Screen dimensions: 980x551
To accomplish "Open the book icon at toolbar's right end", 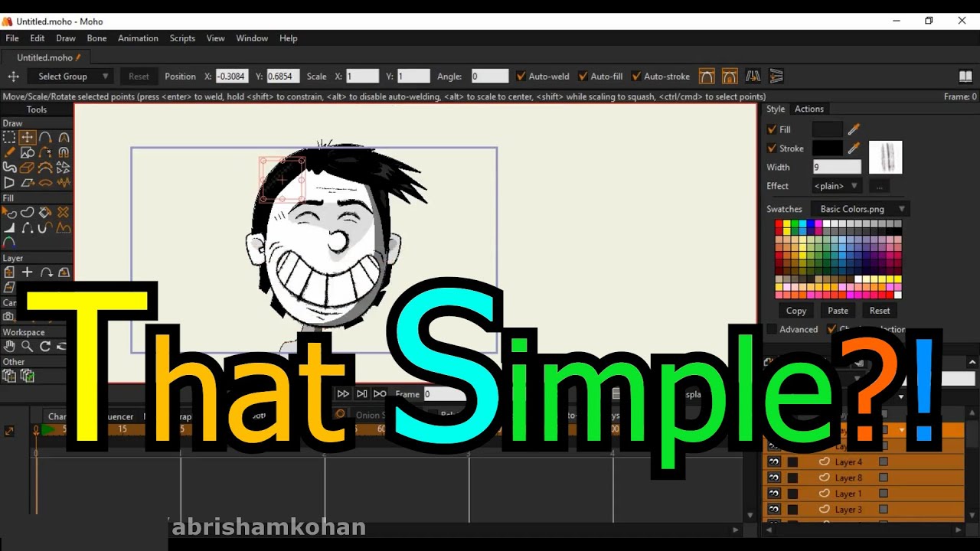I will click(965, 76).
